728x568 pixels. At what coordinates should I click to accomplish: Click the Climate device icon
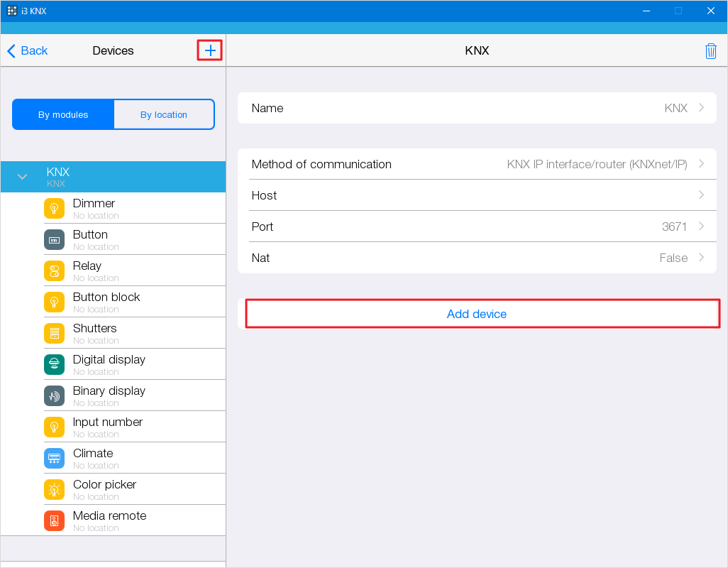[x=54, y=459]
